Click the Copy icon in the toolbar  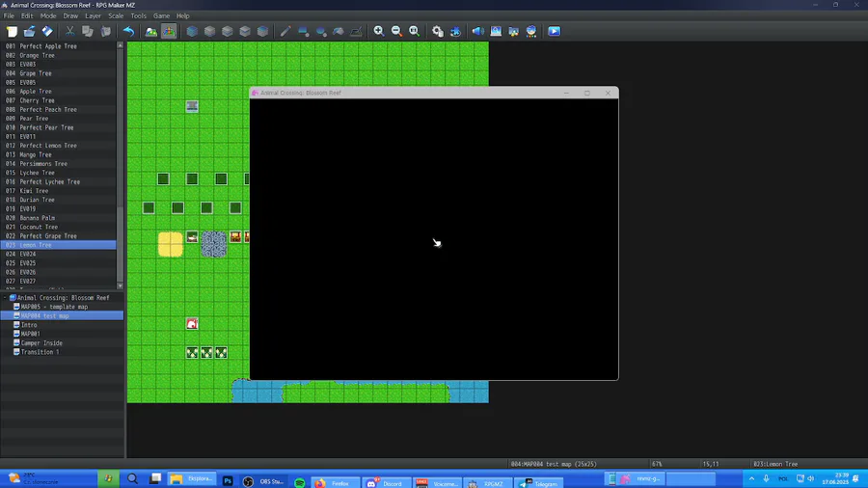(x=88, y=32)
